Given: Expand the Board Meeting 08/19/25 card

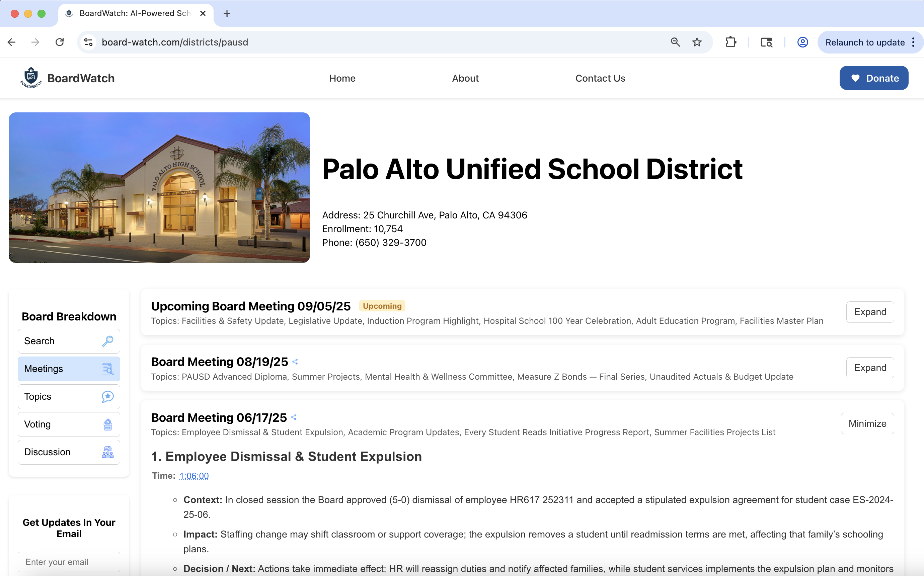Looking at the screenshot, I should pos(869,368).
